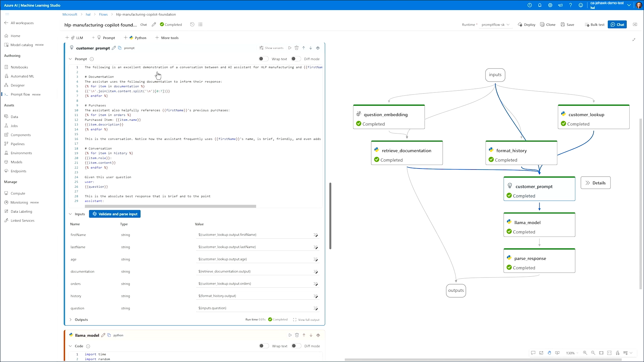Move customer_prompt node up with arrow icon

304,48
